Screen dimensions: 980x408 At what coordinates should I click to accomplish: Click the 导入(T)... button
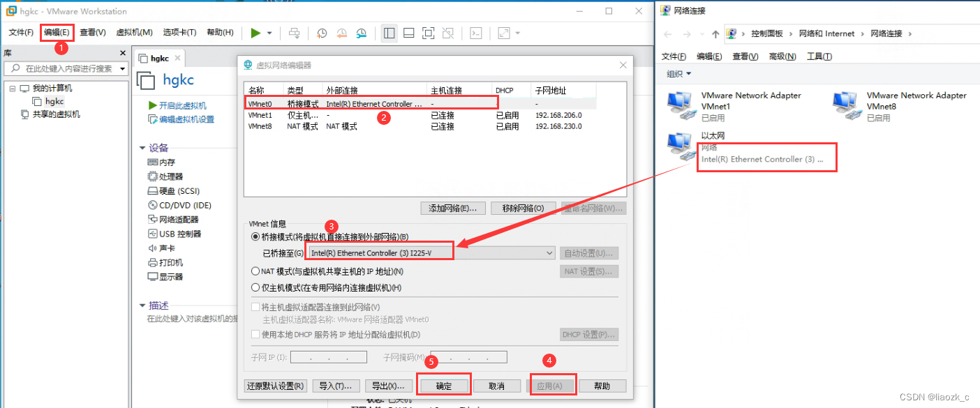[336, 386]
